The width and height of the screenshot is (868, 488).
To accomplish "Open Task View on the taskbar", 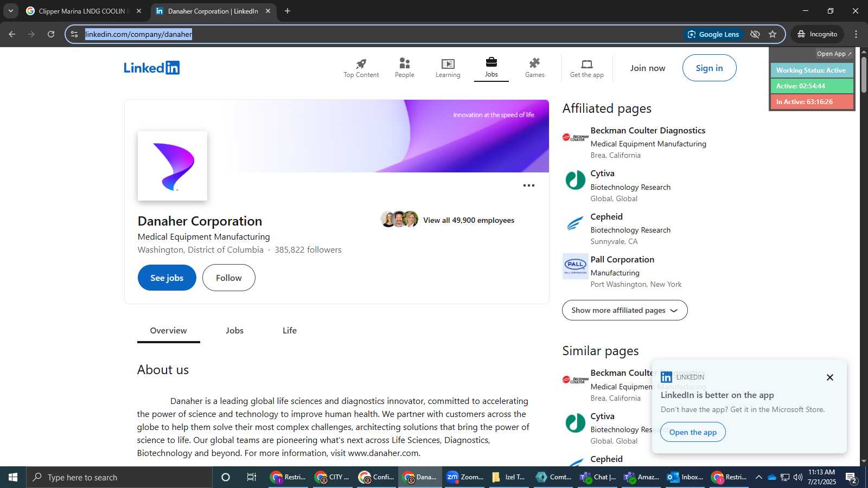I will 252,477.
